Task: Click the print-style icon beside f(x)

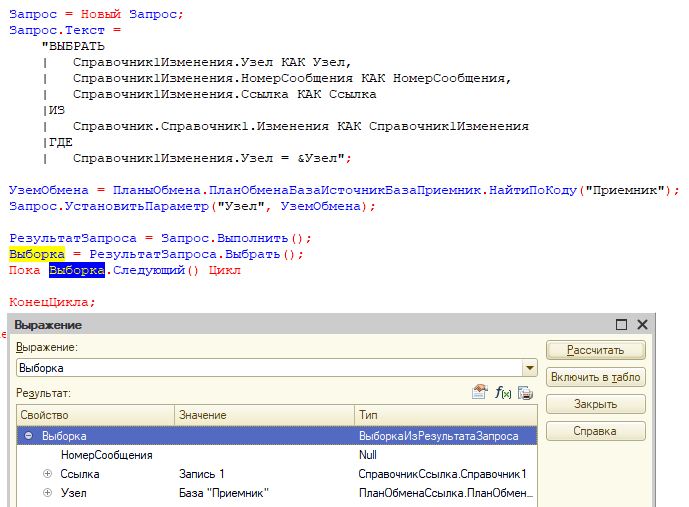Action: click(x=525, y=393)
